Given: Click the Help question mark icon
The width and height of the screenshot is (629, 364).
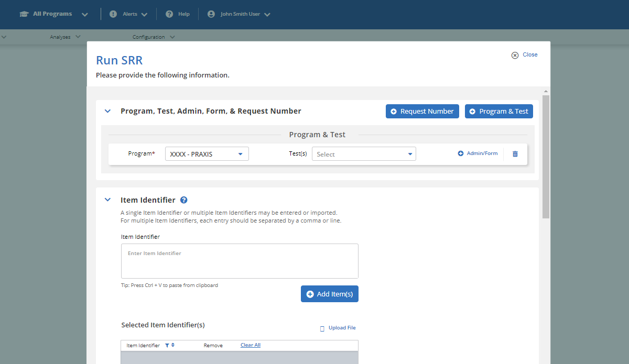Looking at the screenshot, I should pyautogui.click(x=169, y=14).
